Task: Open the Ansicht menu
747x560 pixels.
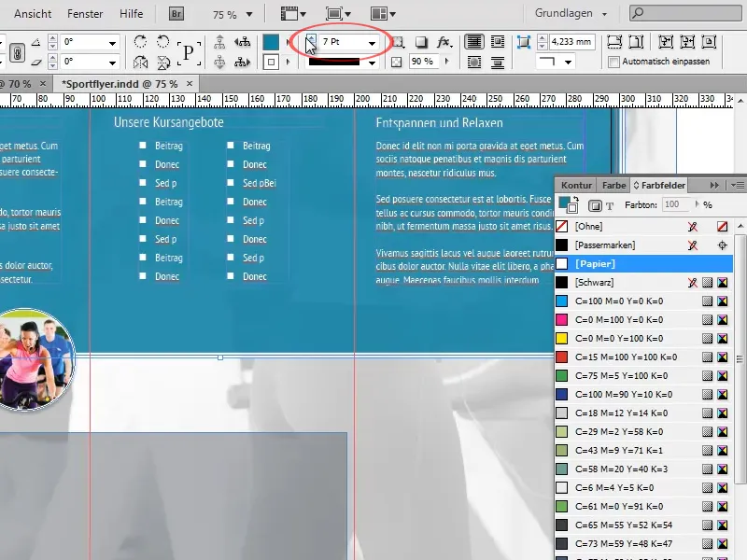Action: (33, 14)
